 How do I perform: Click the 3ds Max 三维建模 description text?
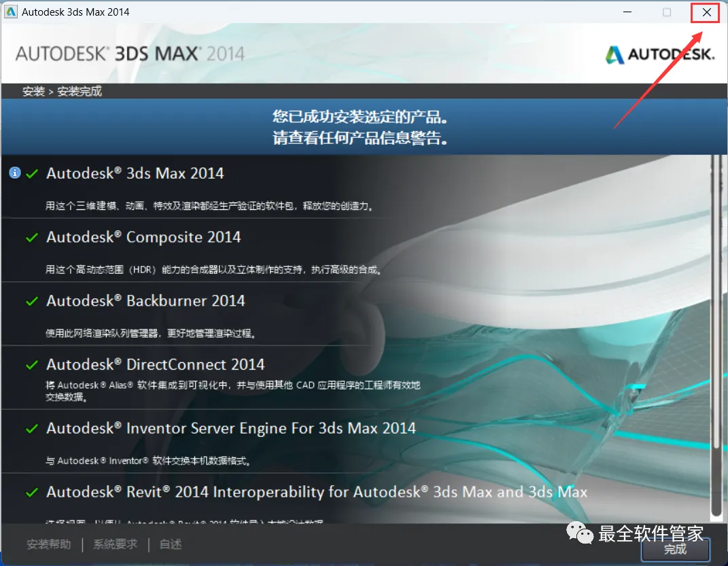point(209,206)
